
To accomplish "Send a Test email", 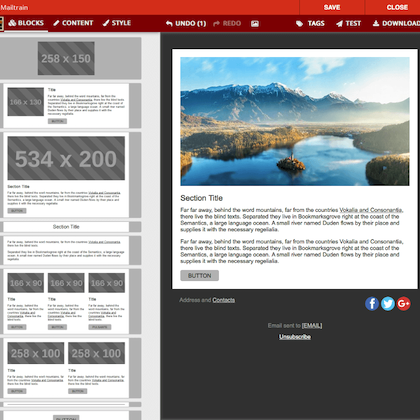I will coord(348,23).
